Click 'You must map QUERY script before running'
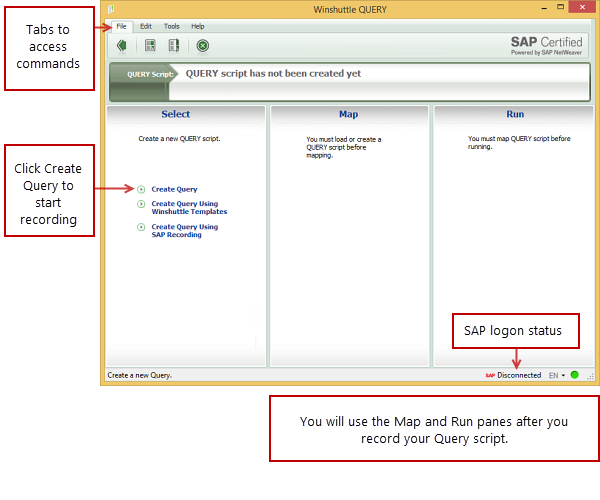 [x=519, y=142]
